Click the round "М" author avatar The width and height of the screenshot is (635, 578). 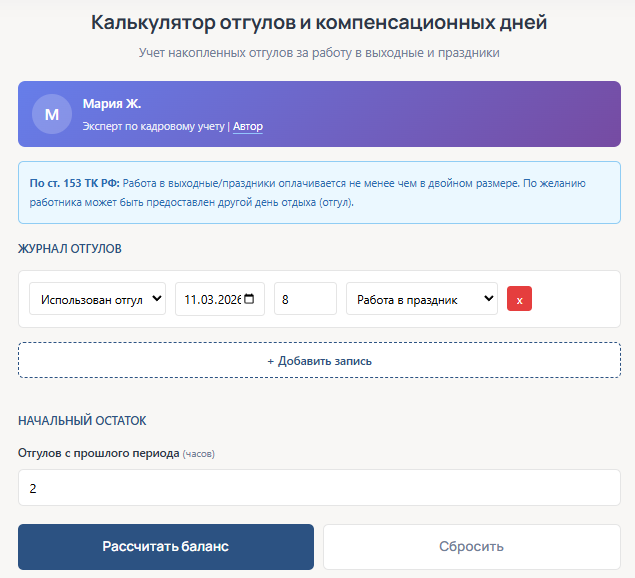pos(52,115)
